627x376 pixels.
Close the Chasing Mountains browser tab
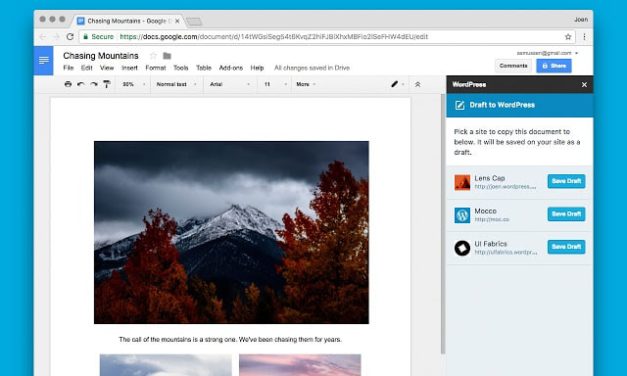coord(178,21)
